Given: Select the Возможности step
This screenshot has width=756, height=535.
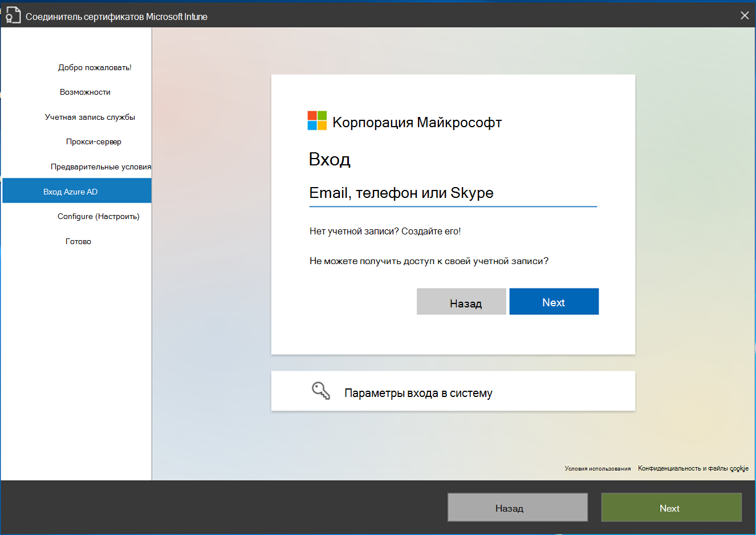Looking at the screenshot, I should click(x=85, y=92).
